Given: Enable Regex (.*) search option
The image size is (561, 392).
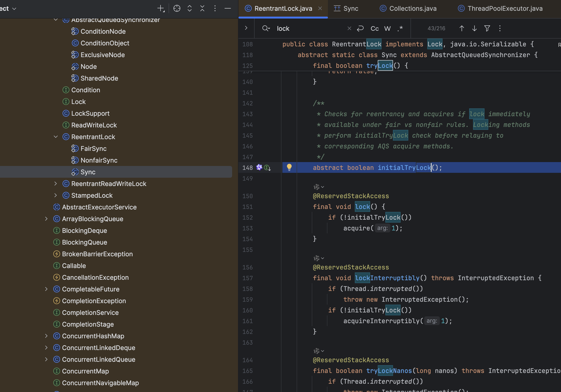Looking at the screenshot, I should click(400, 29).
